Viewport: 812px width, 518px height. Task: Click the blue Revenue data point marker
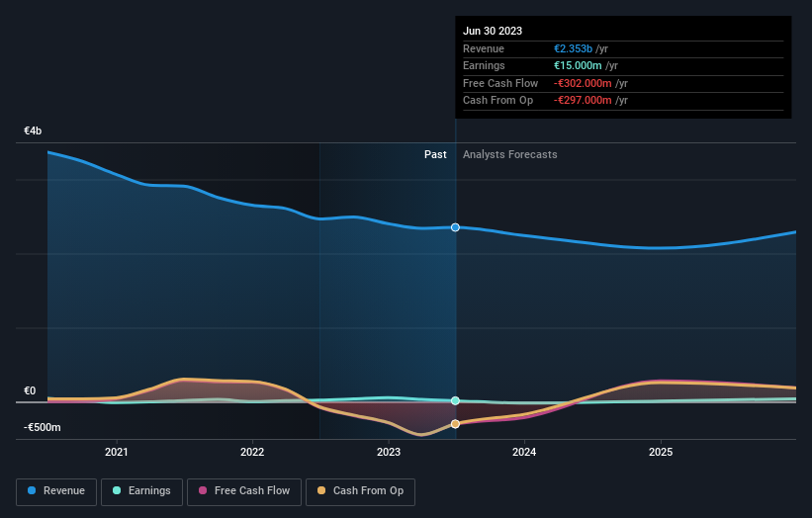[455, 227]
